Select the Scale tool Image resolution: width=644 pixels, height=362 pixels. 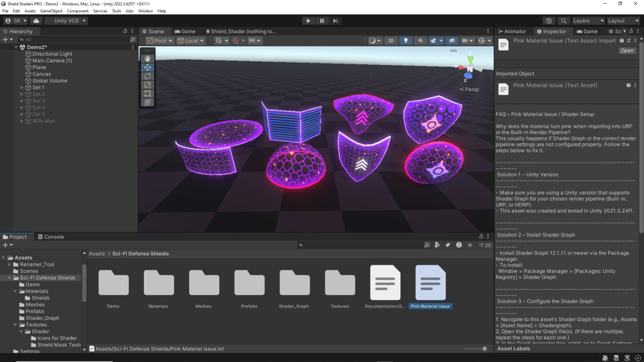148,84
